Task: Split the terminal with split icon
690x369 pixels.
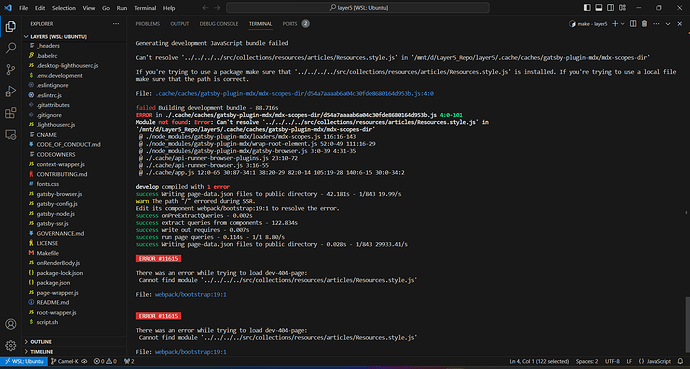Action: pyautogui.click(x=633, y=24)
